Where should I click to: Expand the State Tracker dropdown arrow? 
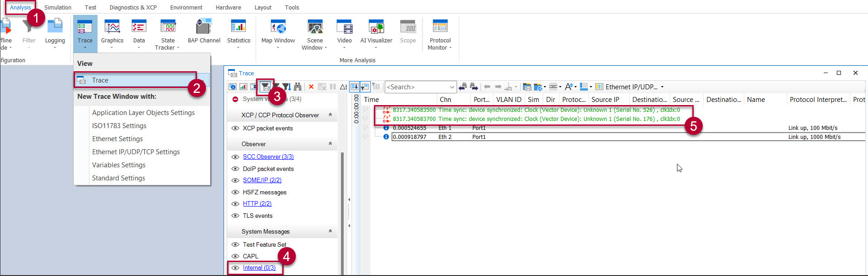pyautogui.click(x=178, y=48)
